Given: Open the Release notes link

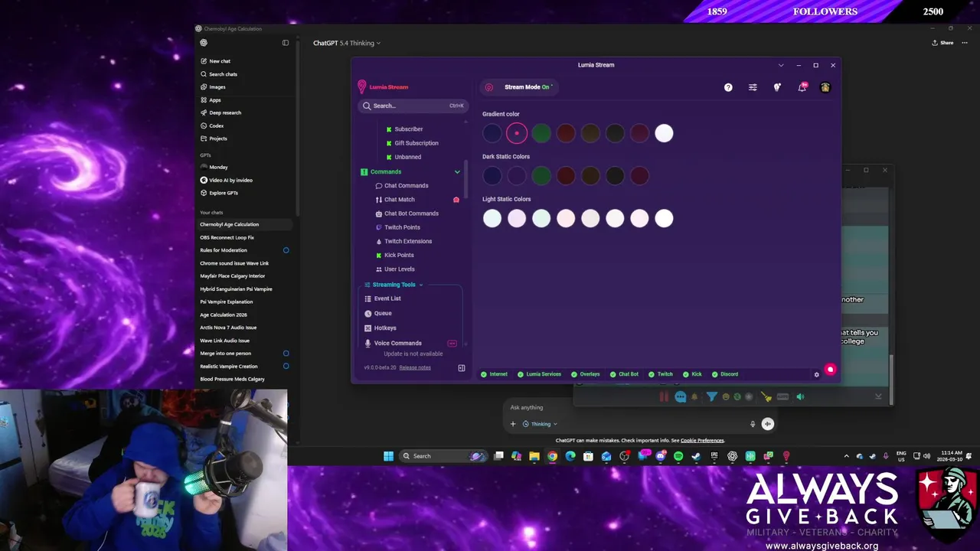Looking at the screenshot, I should pos(415,367).
